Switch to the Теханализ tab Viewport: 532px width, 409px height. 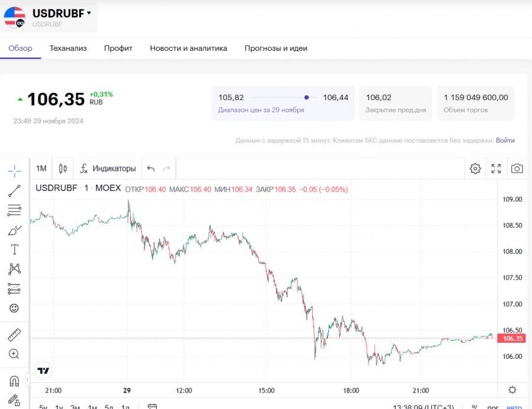68,48
